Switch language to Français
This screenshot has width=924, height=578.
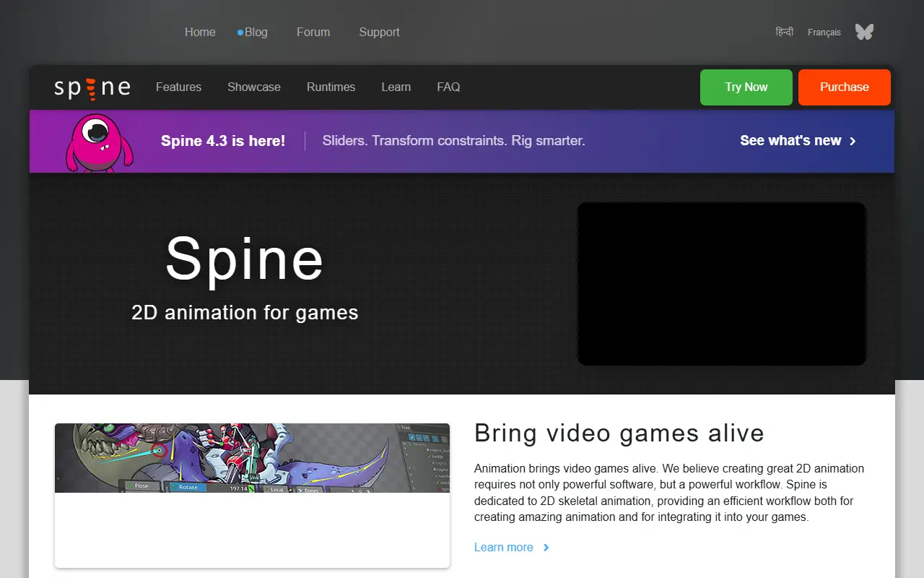(x=824, y=33)
